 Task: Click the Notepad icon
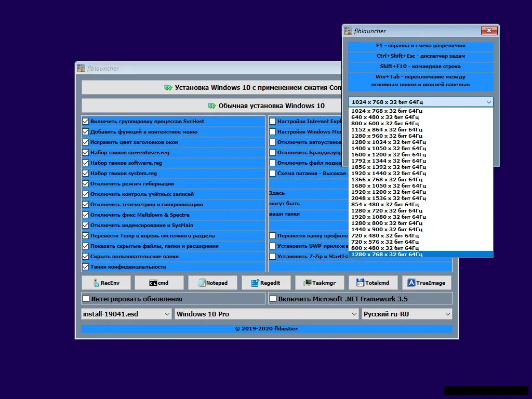coord(202,283)
